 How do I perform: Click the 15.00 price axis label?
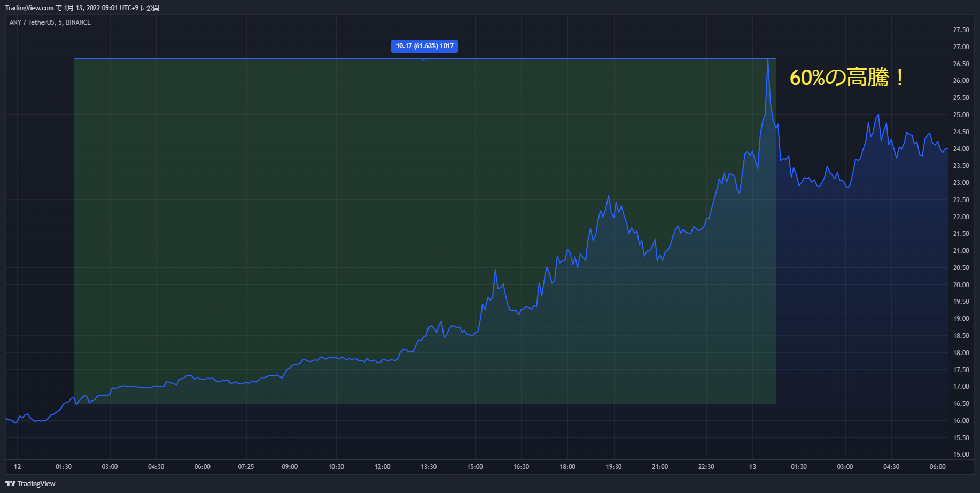point(961,455)
